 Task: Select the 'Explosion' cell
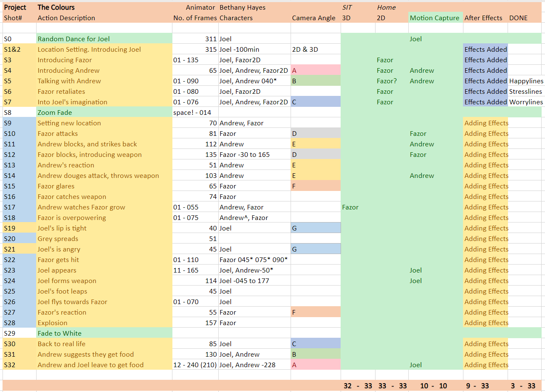click(104, 323)
